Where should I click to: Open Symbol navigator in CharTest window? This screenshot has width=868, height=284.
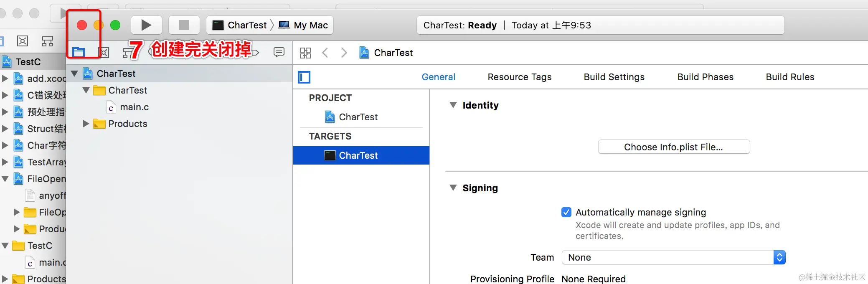point(104,52)
